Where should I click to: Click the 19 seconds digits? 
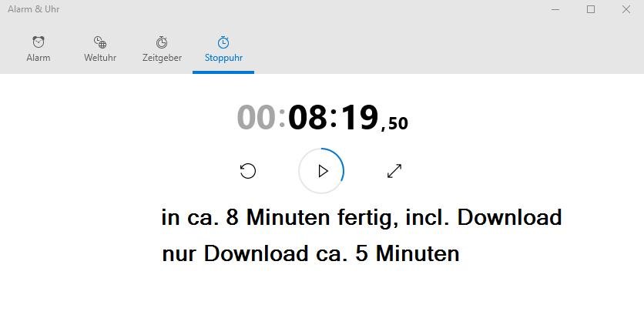click(360, 117)
